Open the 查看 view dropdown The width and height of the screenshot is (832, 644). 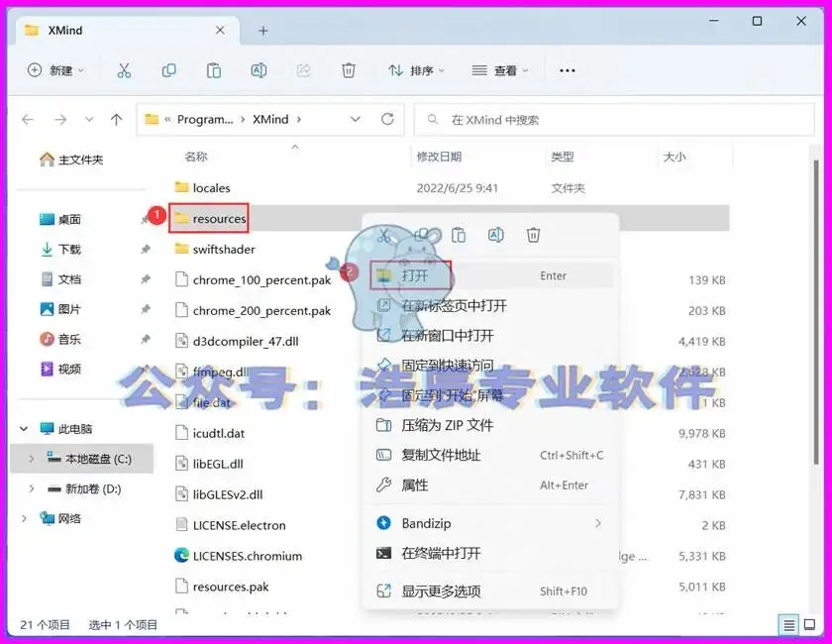[x=500, y=70]
